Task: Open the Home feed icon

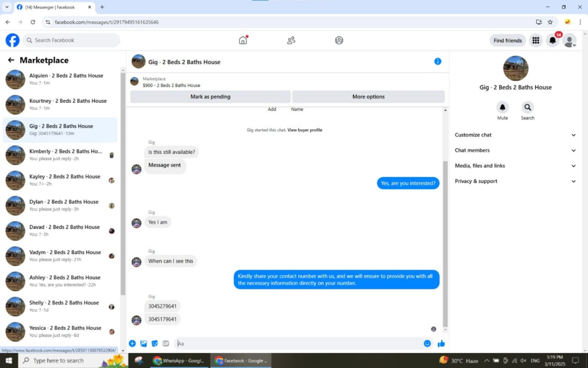Action: (243, 40)
